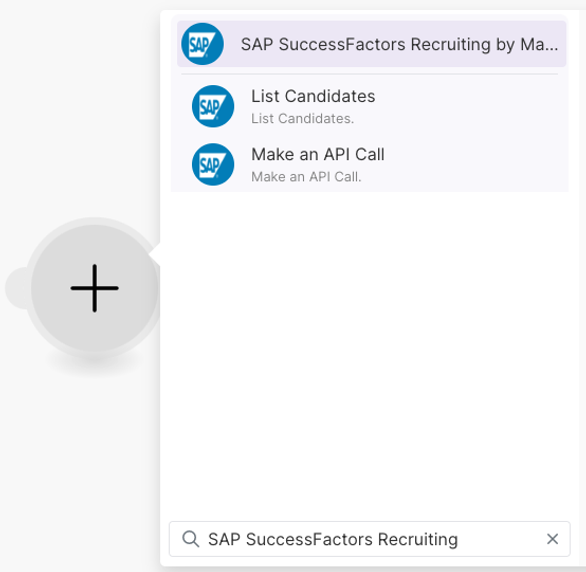This screenshot has height=572, width=586.
Task: Click the SAP icon next to Make an API Call
Action: [213, 164]
